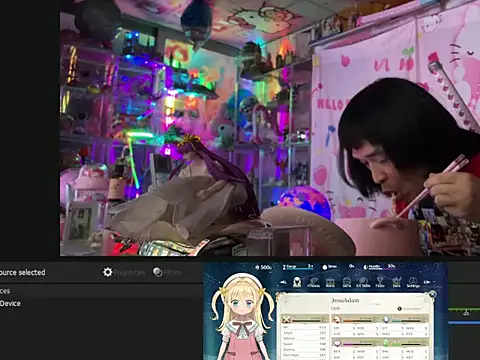Click the green stat category icon
480x360 pixels.
(x=386, y=343)
